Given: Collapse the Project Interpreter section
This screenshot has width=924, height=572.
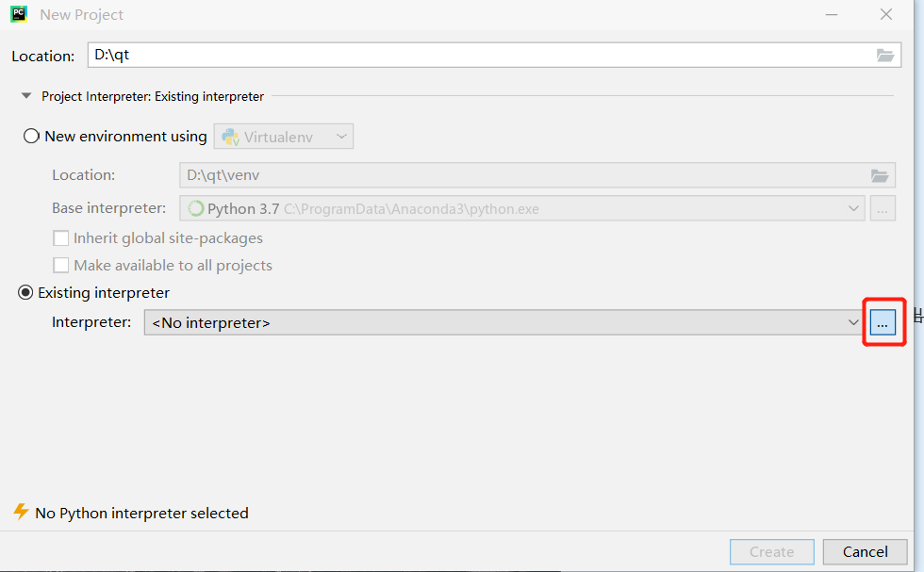Looking at the screenshot, I should pyautogui.click(x=25, y=96).
